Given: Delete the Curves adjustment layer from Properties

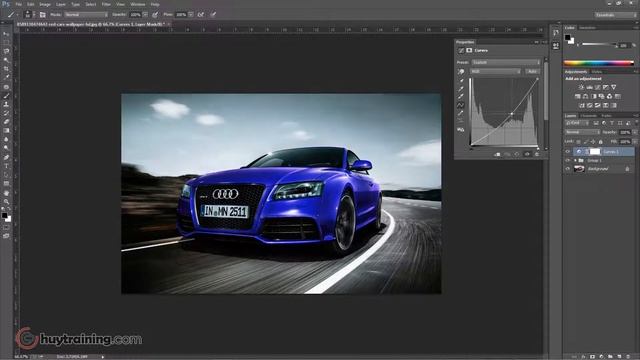Looking at the screenshot, I should click(x=537, y=154).
